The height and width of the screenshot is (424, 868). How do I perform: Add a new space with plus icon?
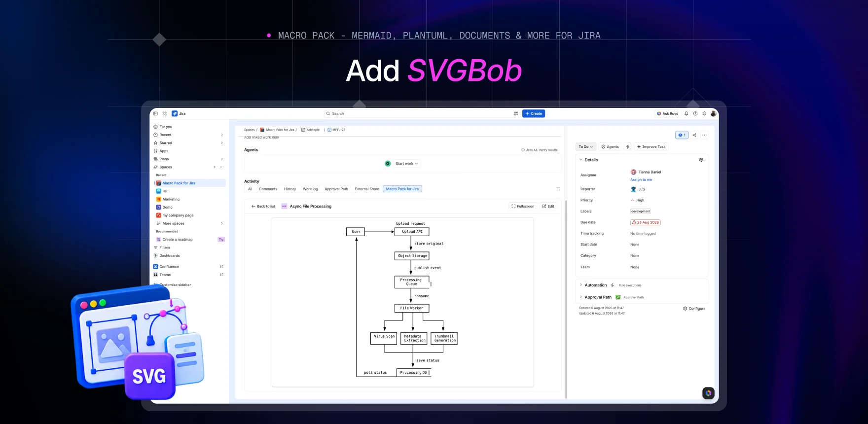click(215, 167)
